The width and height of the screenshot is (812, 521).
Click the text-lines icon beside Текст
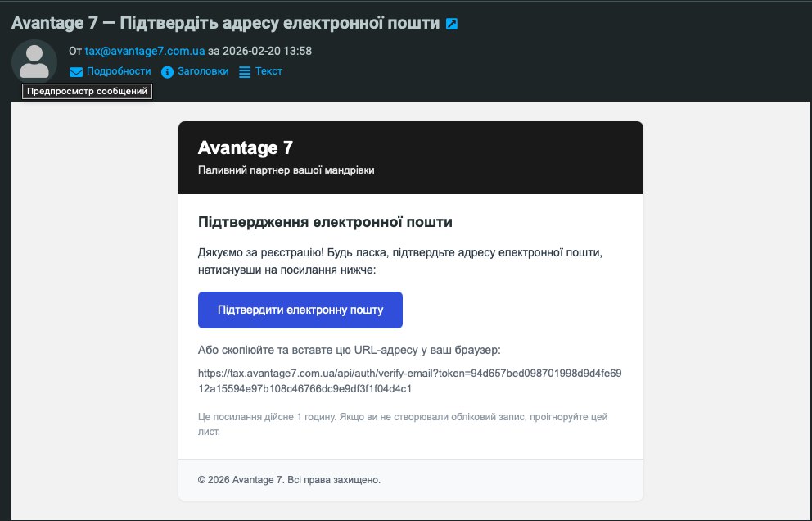point(243,70)
